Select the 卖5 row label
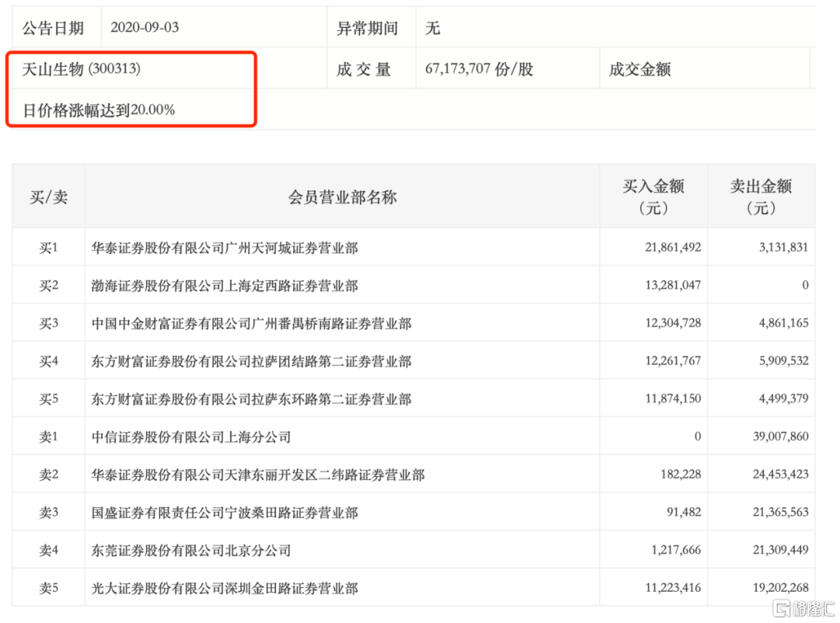This screenshot has height=623, width=840. (x=49, y=589)
